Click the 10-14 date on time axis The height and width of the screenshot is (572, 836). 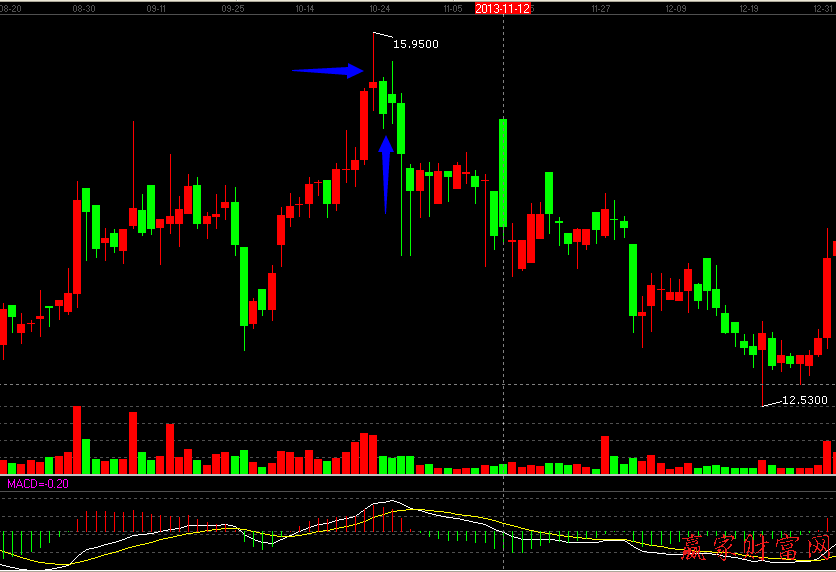306,8
